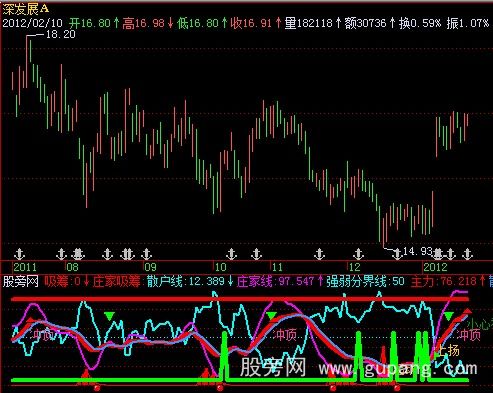Select the anchor marker just above month 09
The image size is (493, 393).
[x=146, y=254]
